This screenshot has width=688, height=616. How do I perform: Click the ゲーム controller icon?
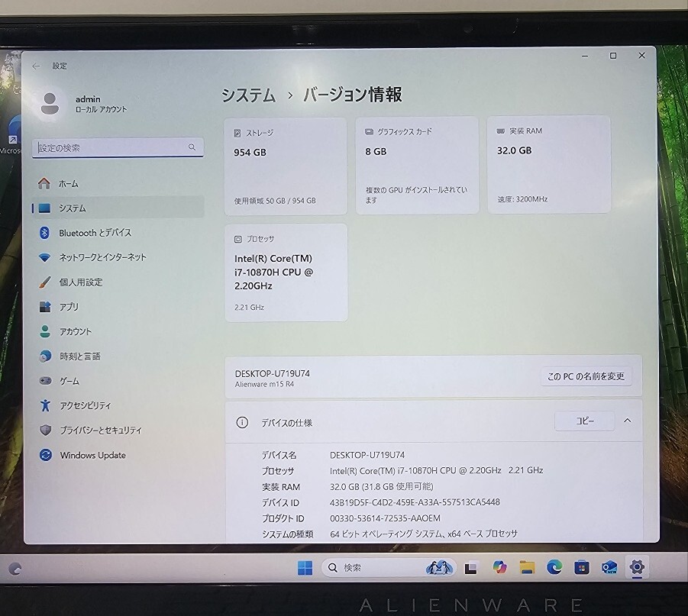46,380
